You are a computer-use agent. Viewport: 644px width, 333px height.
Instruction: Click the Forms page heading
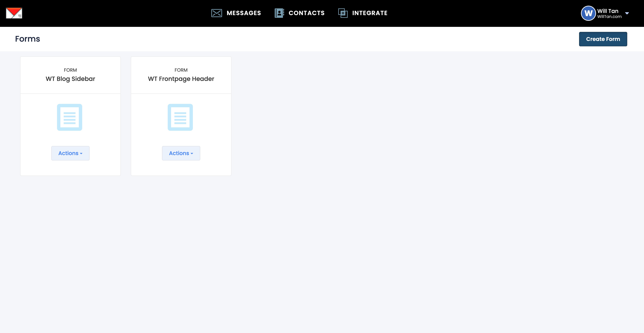pos(28,39)
